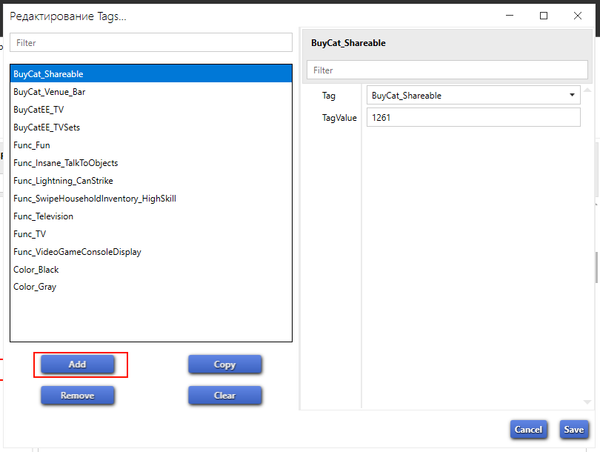Cancel the tag editing dialog

[527, 429]
